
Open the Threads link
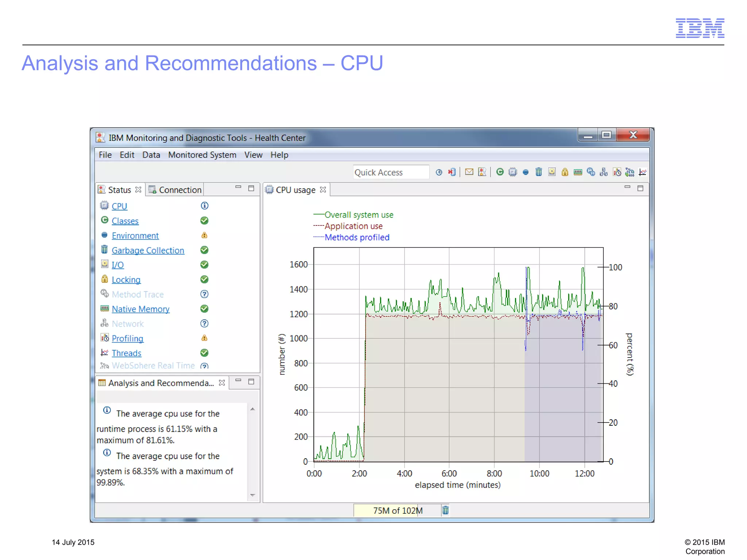coord(127,353)
